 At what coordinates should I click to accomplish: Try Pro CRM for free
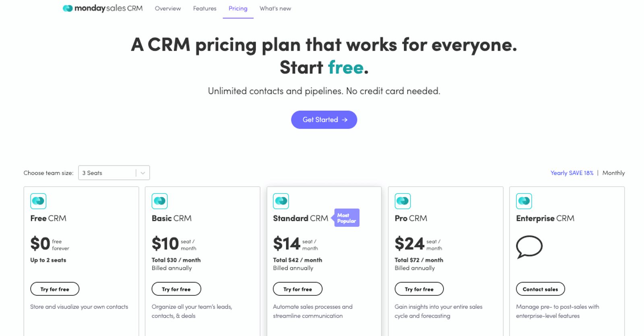pos(419,289)
